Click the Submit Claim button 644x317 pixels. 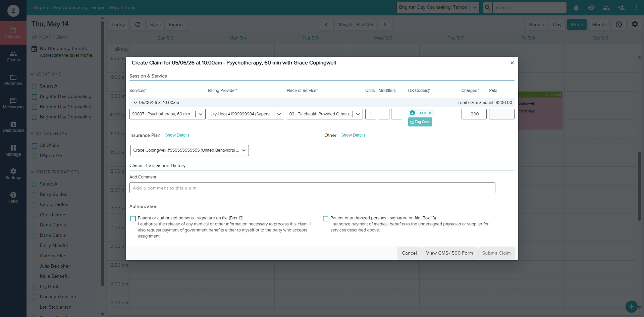pyautogui.click(x=496, y=253)
